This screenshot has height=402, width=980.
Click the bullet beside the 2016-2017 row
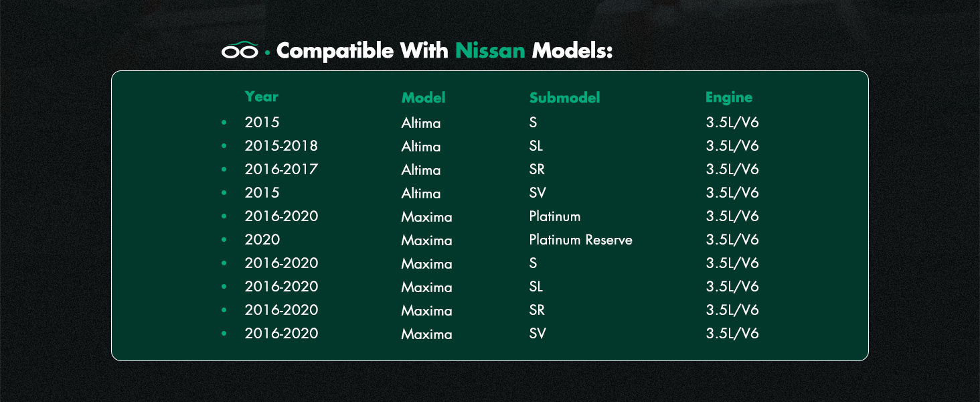[x=224, y=170]
